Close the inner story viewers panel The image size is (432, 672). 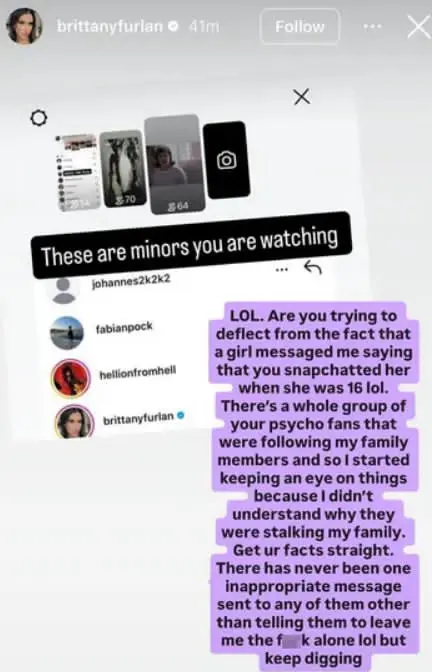pos(302,97)
